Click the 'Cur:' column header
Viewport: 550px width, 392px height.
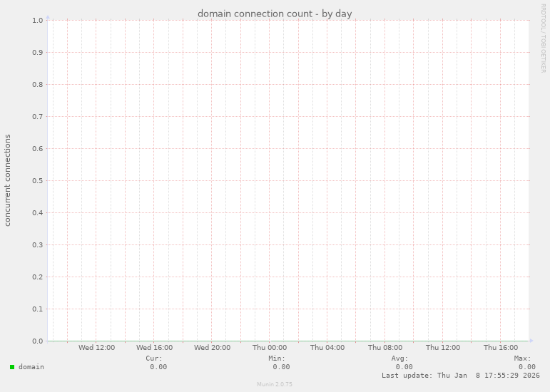pos(154,359)
